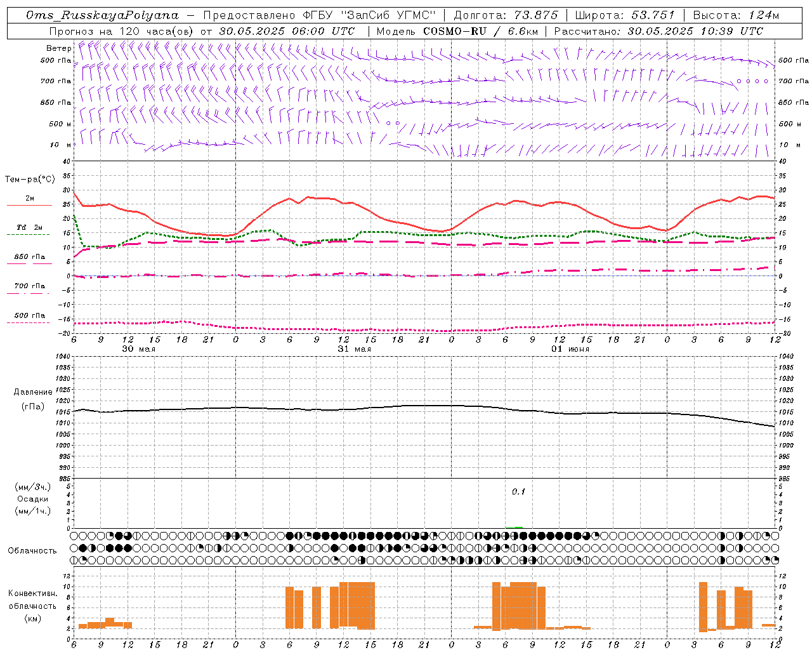The height and width of the screenshot is (650, 812).
Task: Click the 'Давление' pressure panel label
Action: [32, 392]
